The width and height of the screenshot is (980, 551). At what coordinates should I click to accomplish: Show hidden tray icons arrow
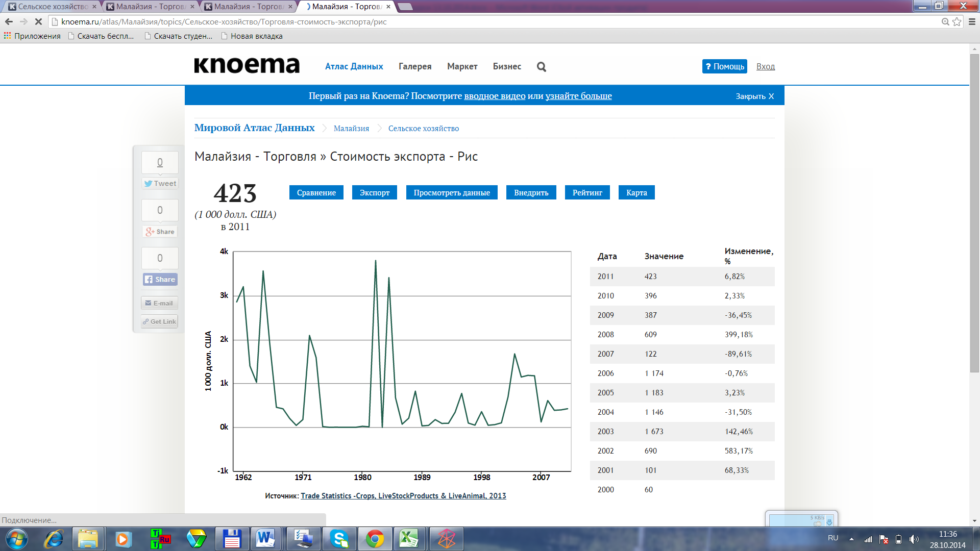click(x=851, y=539)
